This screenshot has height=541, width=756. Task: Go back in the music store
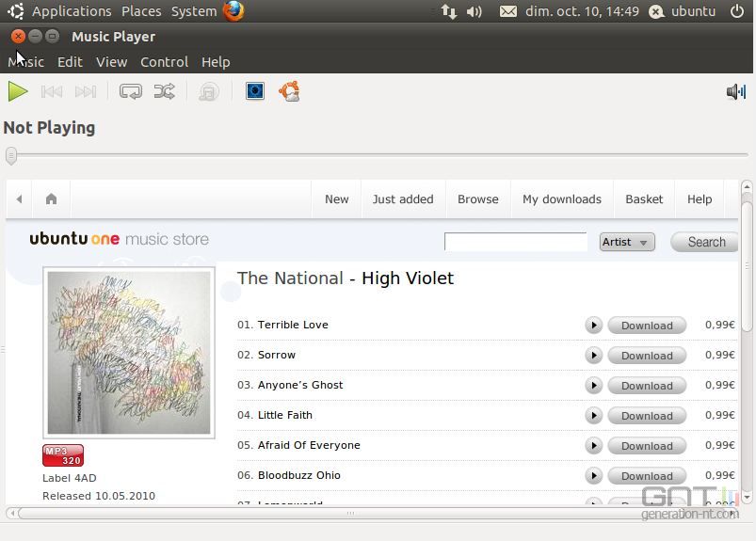point(19,199)
